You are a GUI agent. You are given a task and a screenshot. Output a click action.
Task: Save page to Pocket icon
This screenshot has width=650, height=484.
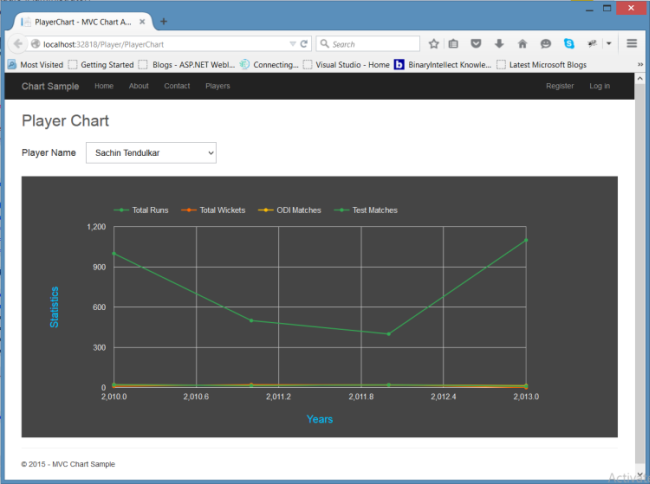476,44
